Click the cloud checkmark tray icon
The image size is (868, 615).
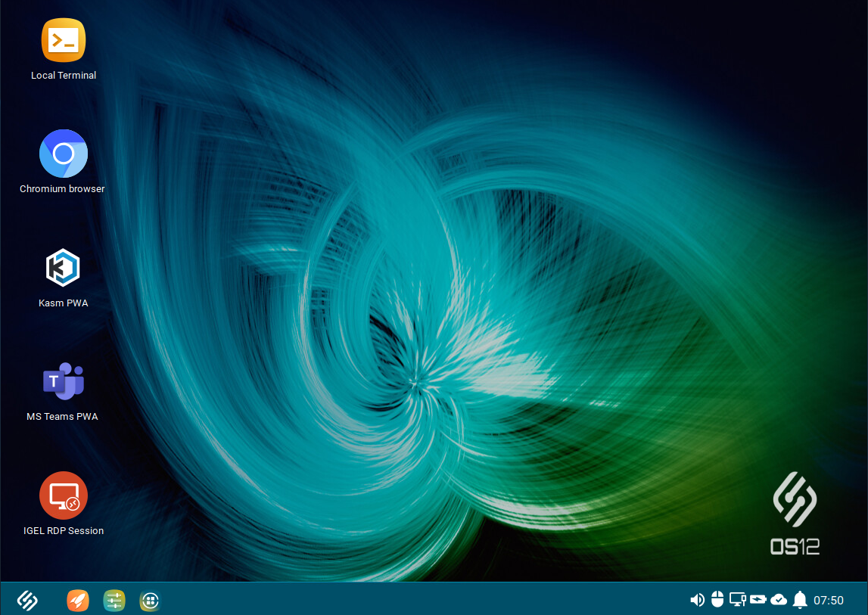tap(779, 600)
